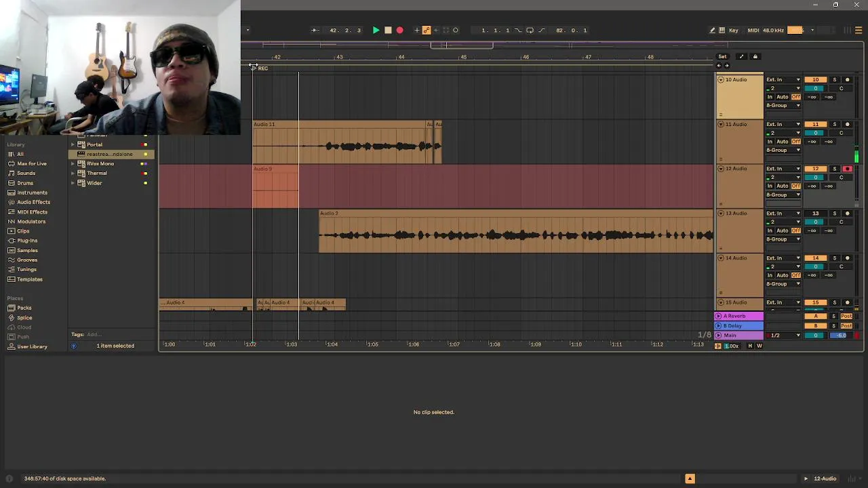Select MIDI Effects in the Library

click(x=32, y=212)
